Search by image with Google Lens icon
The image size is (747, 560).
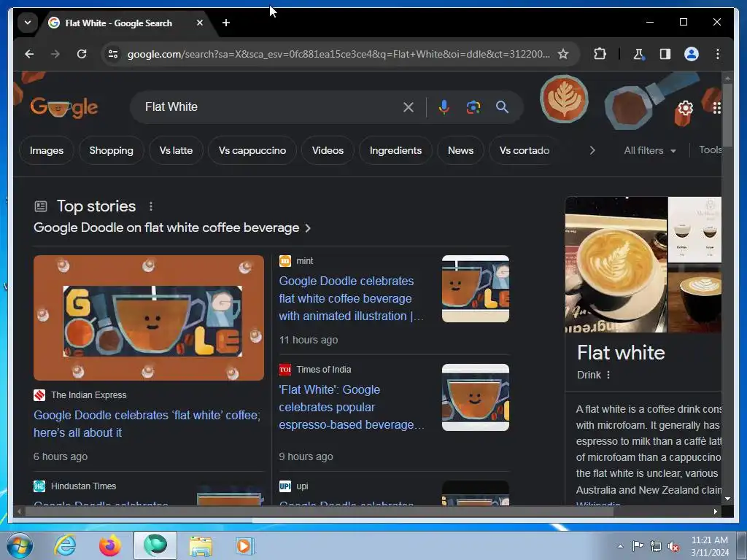(473, 107)
